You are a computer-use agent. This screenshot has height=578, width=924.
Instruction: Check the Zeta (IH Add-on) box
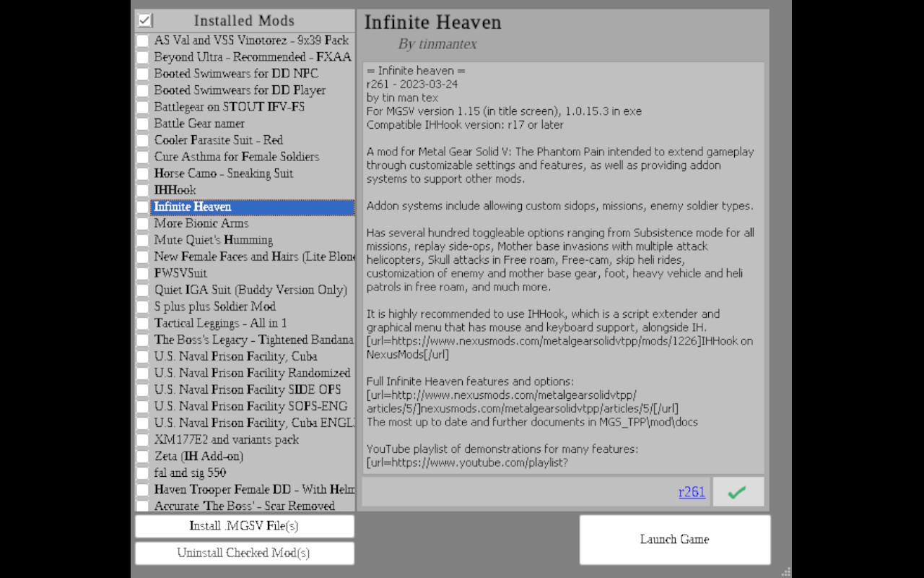142,456
